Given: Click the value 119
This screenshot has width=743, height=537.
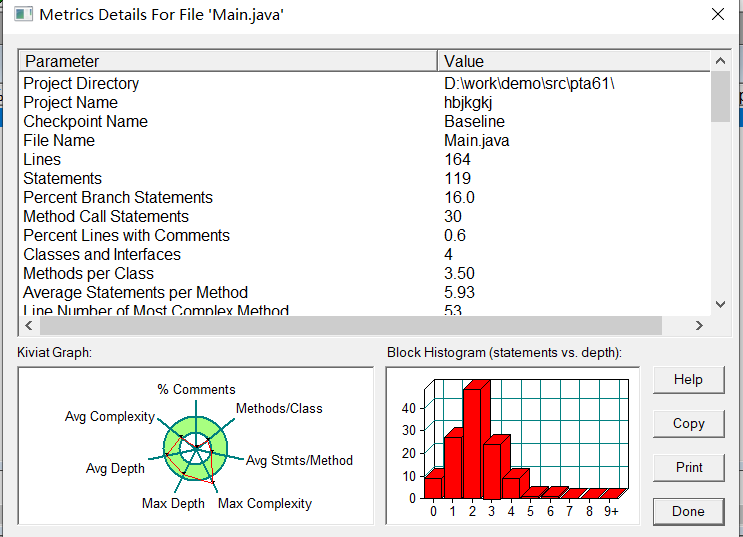Looking at the screenshot, I should tap(457, 178).
